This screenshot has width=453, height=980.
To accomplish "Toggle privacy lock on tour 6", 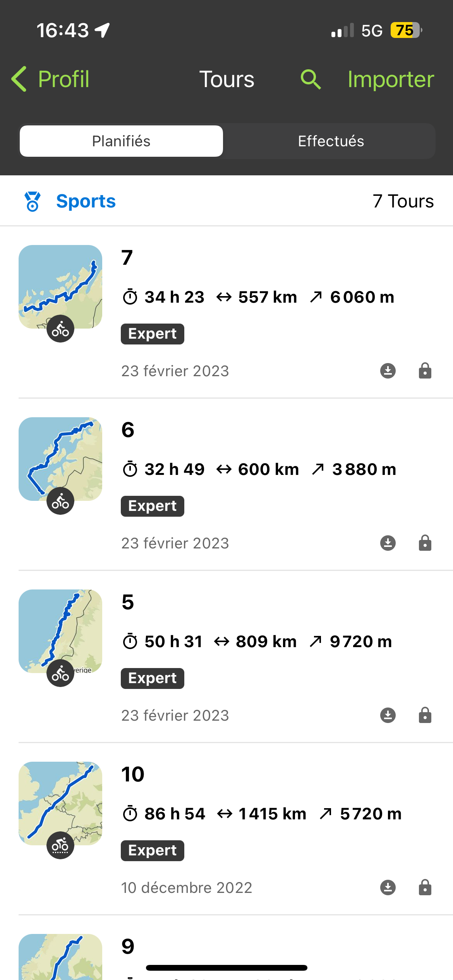I will click(x=425, y=543).
